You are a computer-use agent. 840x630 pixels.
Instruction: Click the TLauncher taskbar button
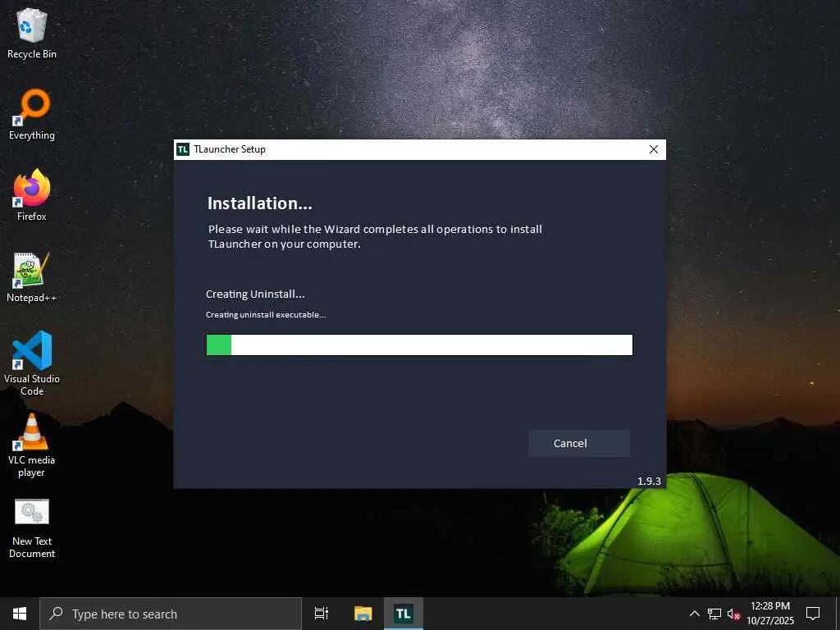pos(404,614)
